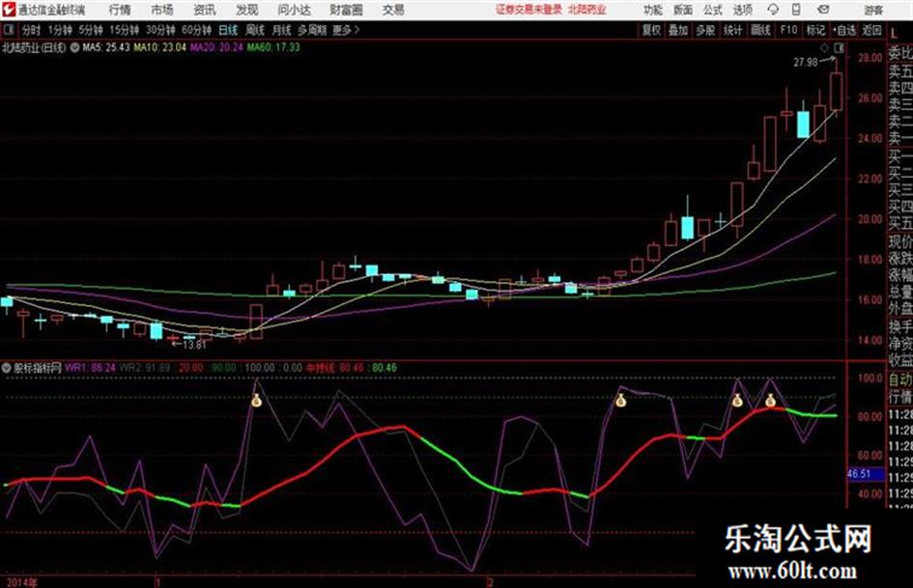Screen dimensions: 913x588
Task: Click the diamond icon above the price axis
Action: (x=824, y=47)
